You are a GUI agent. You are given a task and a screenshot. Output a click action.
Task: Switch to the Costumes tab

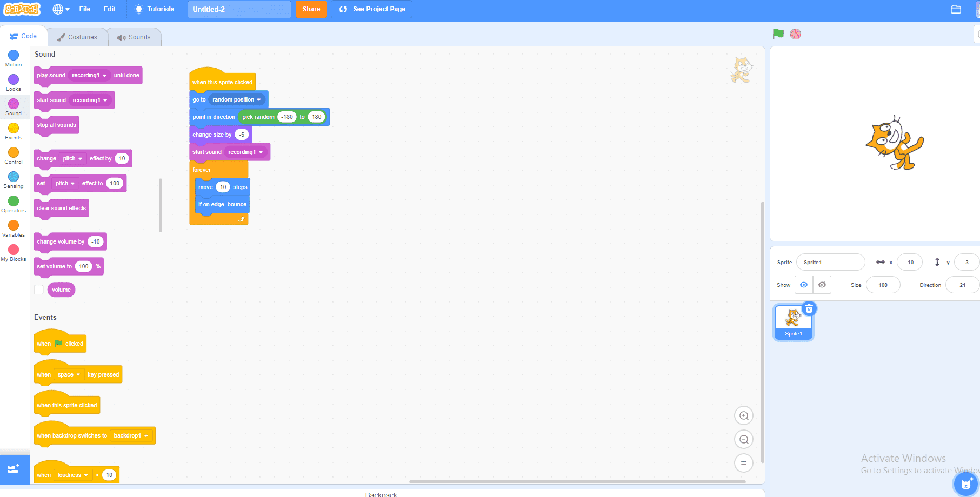pos(78,36)
